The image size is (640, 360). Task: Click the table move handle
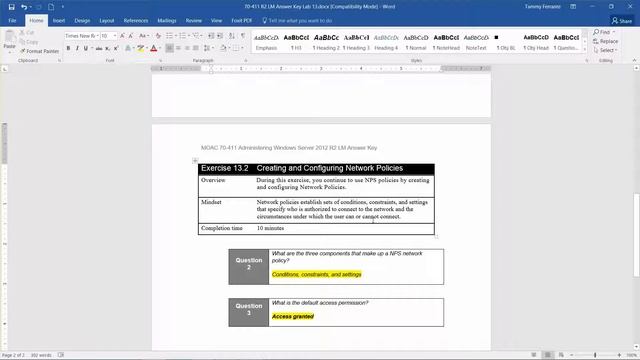pyautogui.click(x=195, y=160)
